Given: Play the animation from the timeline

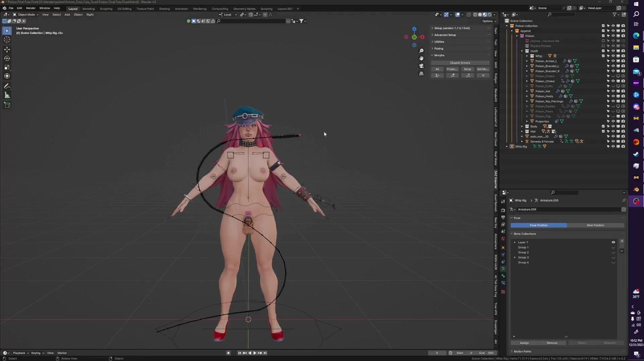Looking at the screenshot, I should point(255,353).
